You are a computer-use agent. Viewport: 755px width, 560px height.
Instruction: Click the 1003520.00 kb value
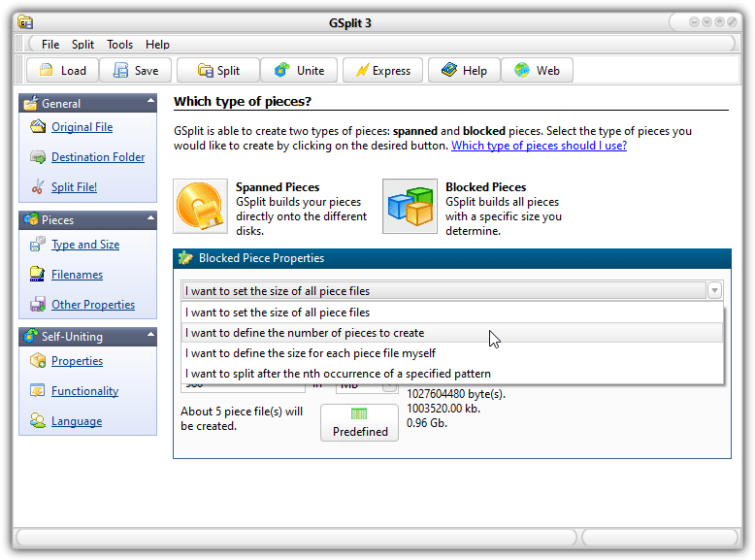tap(443, 409)
